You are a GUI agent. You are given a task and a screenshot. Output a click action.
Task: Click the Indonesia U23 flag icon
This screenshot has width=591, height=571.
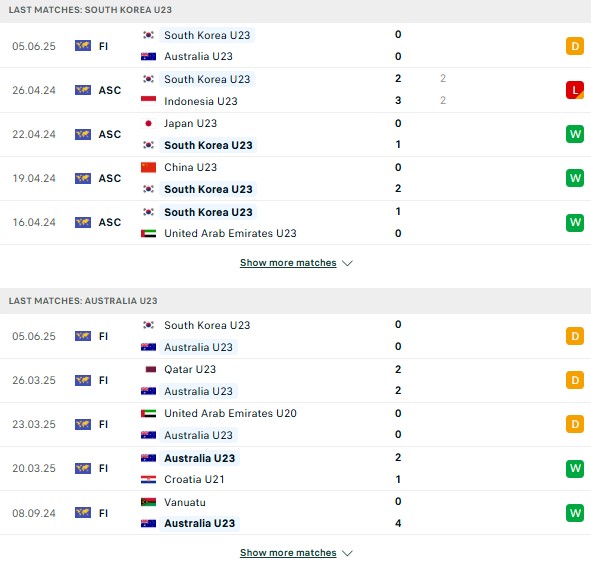pyautogui.click(x=148, y=100)
